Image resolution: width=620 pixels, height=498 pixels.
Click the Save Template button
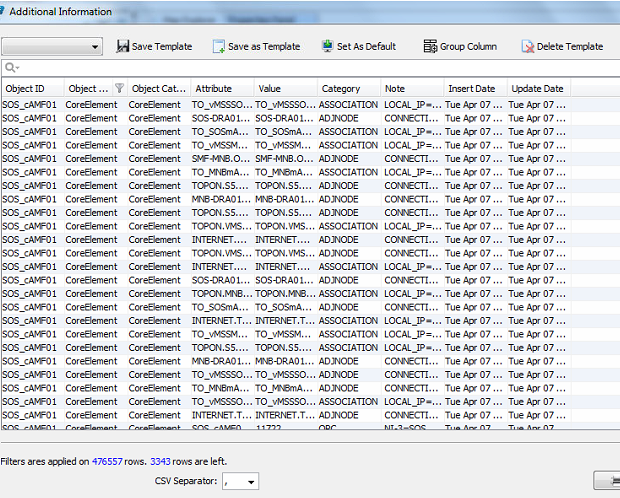click(x=154, y=47)
